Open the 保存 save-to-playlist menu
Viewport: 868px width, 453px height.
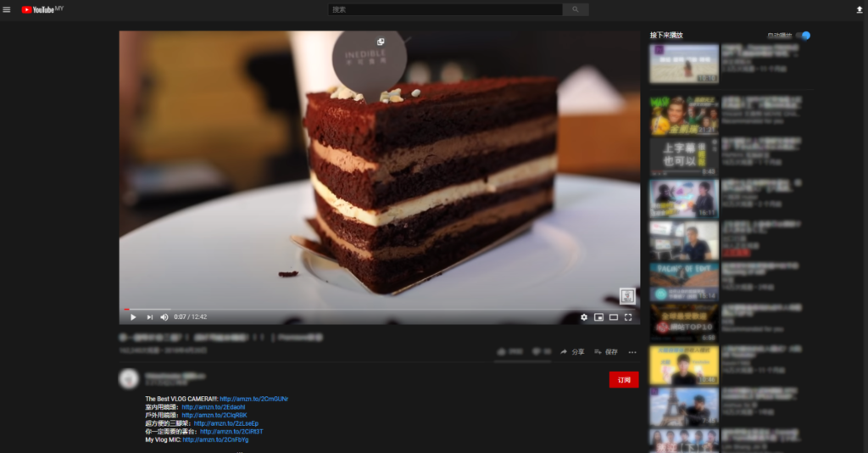606,352
